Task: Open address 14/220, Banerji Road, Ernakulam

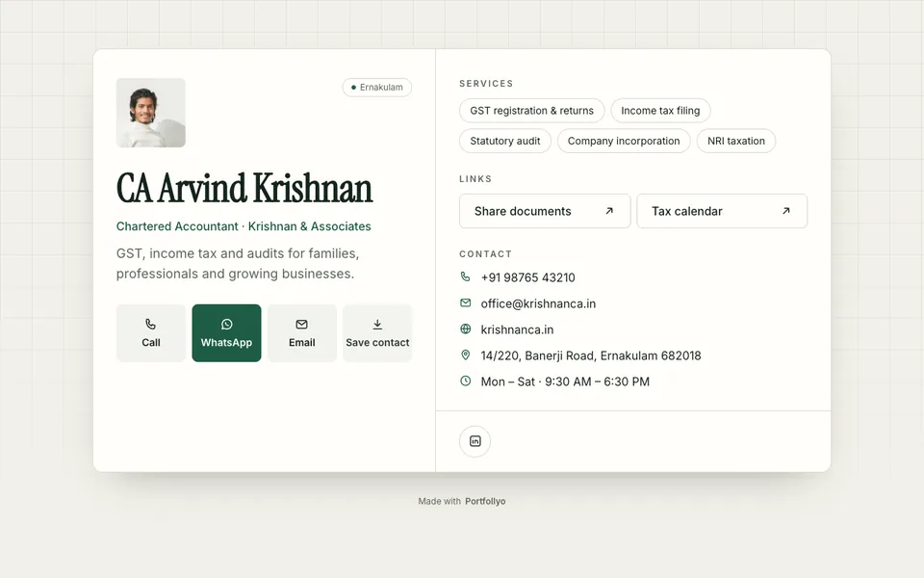Action: [591, 355]
